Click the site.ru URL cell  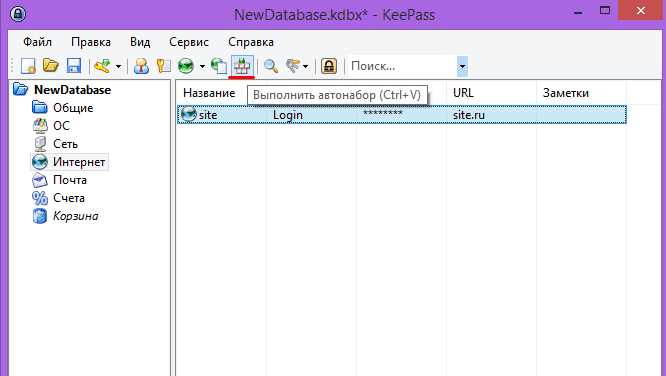(468, 115)
